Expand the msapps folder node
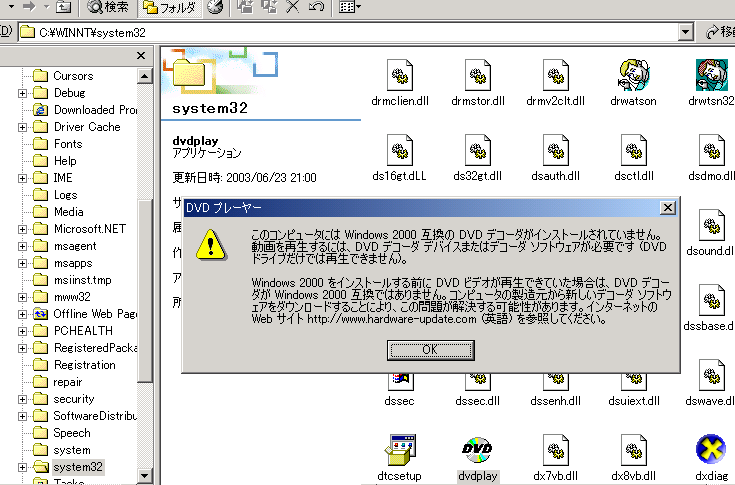735x485 pixels. click(22, 263)
